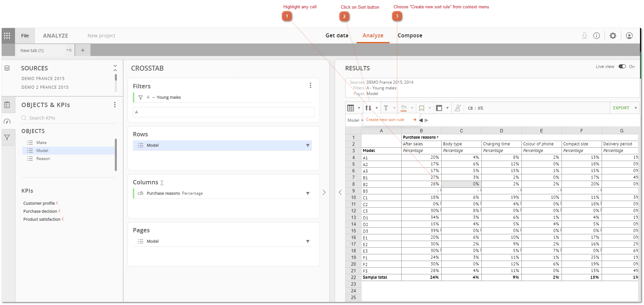Open the Pages Model dropdown arrow
Image resolution: width=644 pixels, height=305 pixels.
click(308, 241)
